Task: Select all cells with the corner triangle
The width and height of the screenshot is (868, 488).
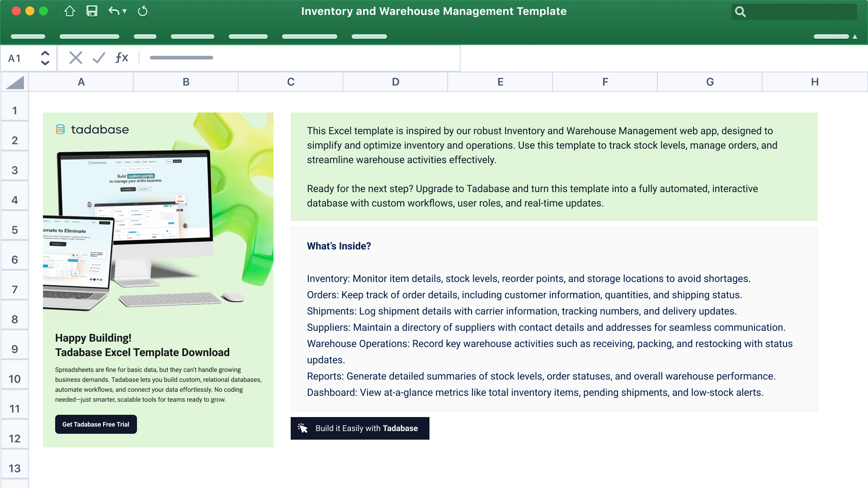Action: pyautogui.click(x=15, y=82)
